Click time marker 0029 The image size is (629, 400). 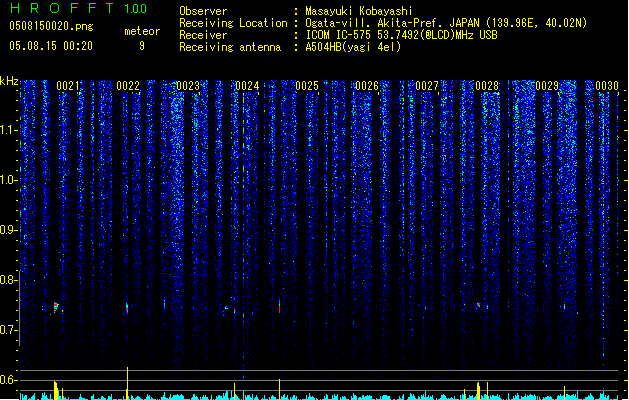(x=547, y=86)
